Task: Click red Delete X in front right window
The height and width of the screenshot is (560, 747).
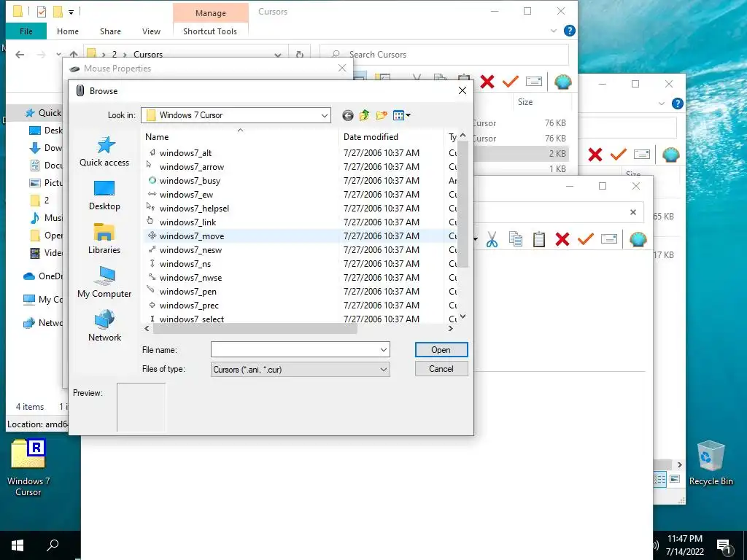Action: pyautogui.click(x=562, y=239)
